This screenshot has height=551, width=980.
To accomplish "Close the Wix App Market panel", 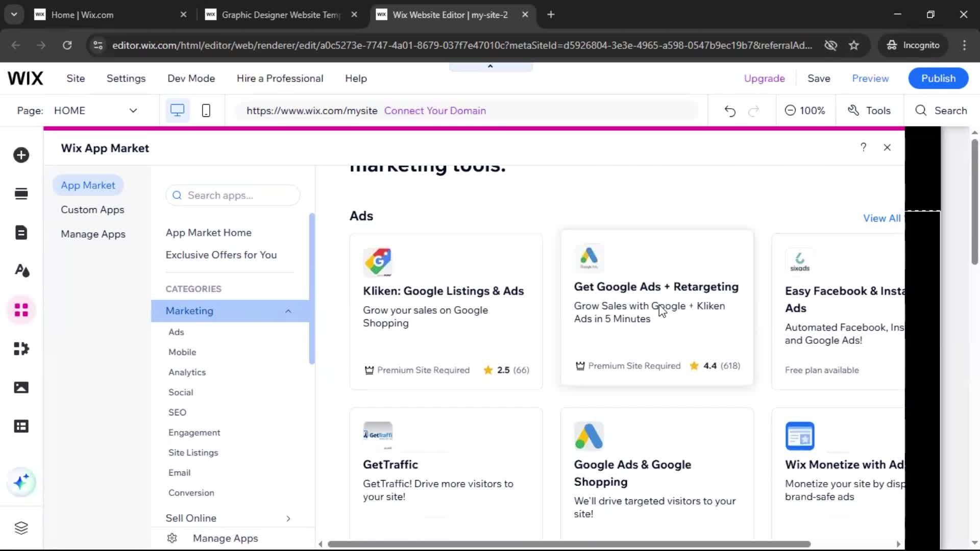I will pyautogui.click(x=887, y=147).
